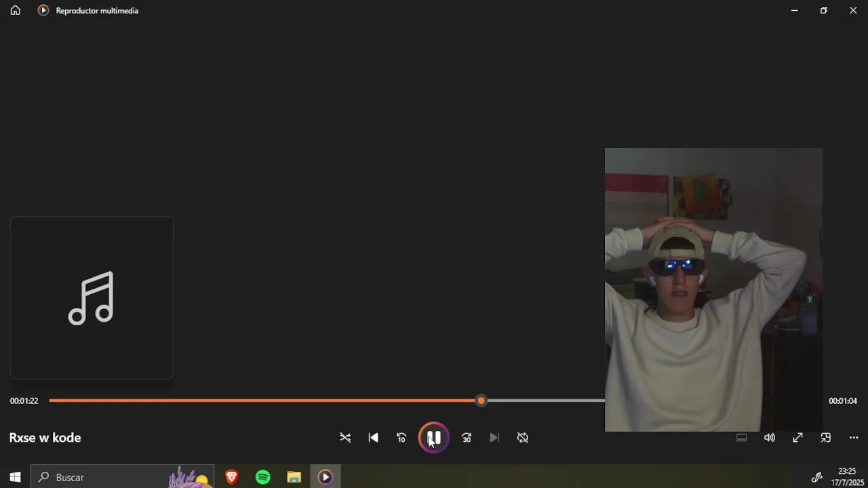
Task: Pause the current playback
Action: (x=434, y=438)
